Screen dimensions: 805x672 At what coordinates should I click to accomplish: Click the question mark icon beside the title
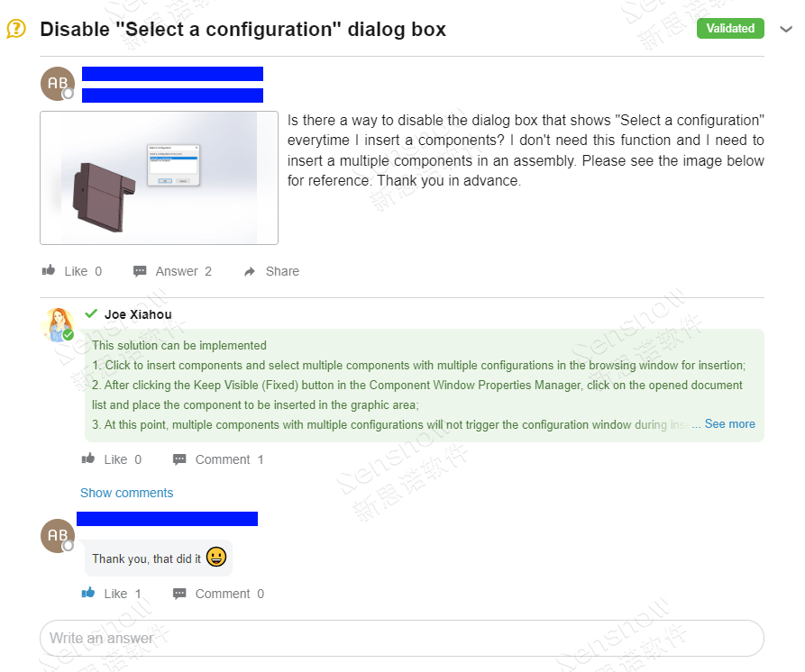pyautogui.click(x=16, y=29)
